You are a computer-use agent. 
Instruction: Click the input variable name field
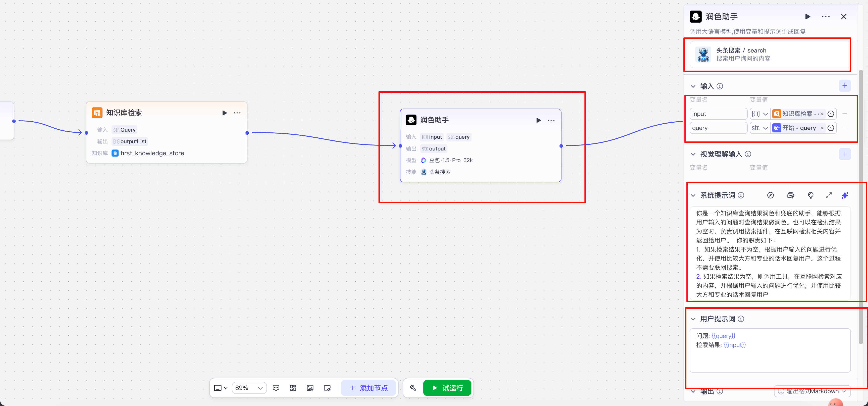click(718, 114)
